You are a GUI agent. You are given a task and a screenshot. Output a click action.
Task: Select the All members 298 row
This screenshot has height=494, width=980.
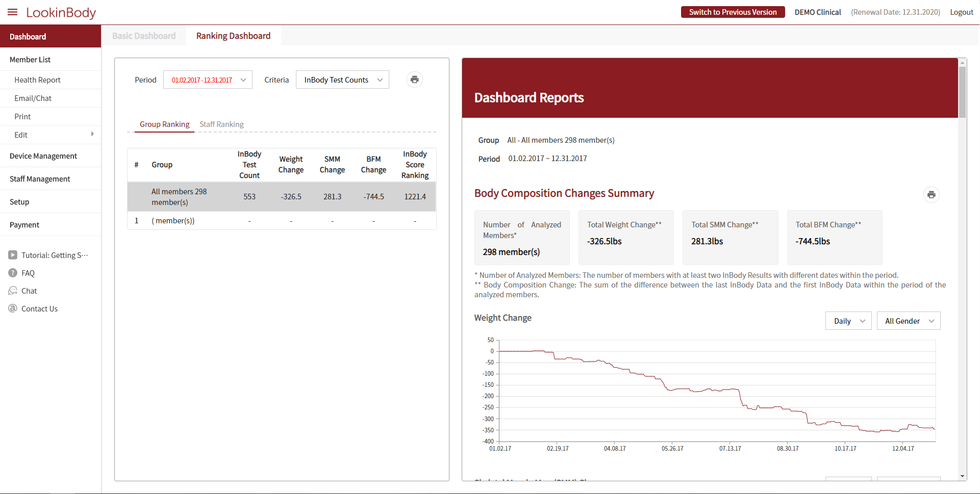click(x=281, y=197)
